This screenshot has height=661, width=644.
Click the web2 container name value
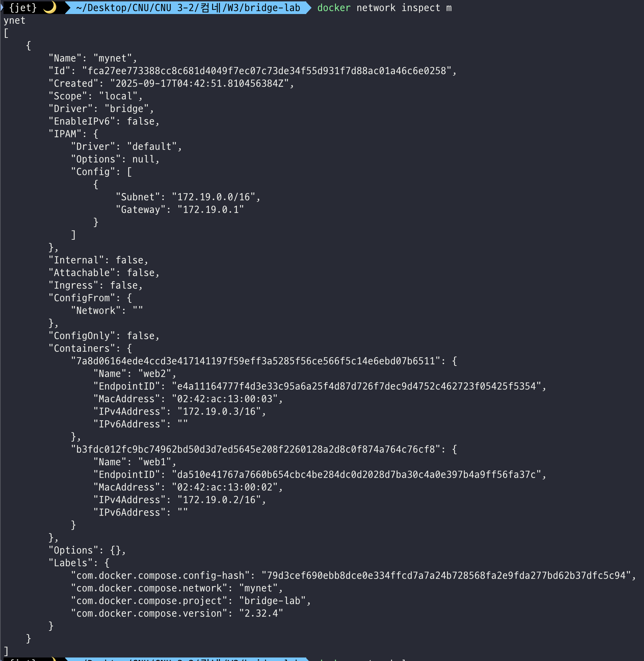coord(155,374)
